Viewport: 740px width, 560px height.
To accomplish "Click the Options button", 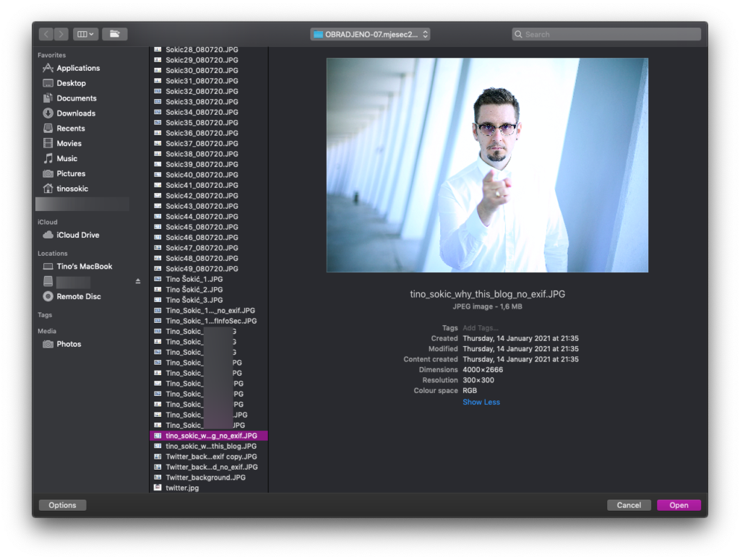I will [x=62, y=505].
